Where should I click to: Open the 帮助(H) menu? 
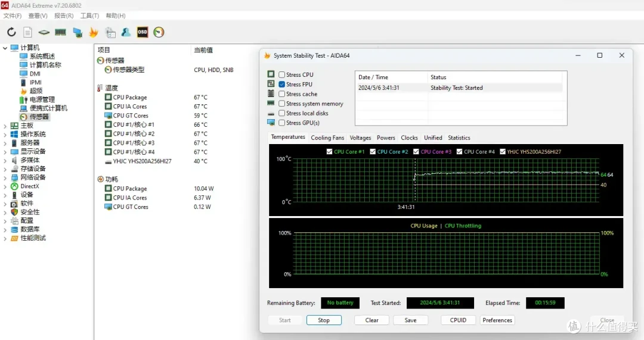click(x=116, y=15)
